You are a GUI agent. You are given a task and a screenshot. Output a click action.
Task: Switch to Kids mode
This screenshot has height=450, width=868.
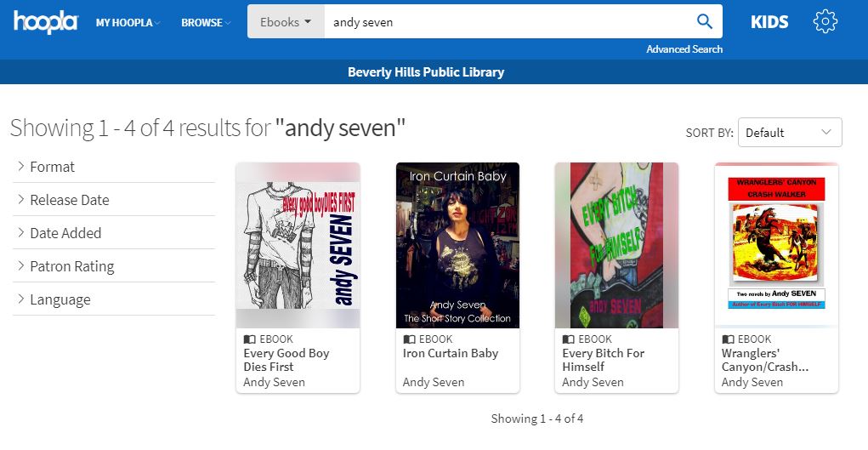tap(769, 22)
